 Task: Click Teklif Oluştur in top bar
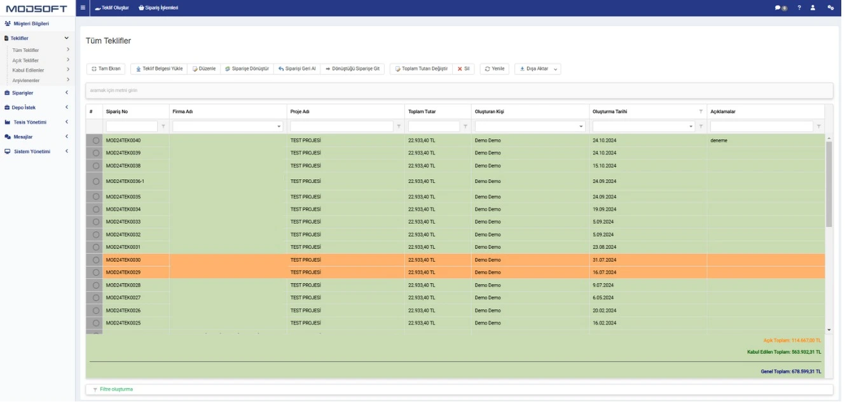[112, 8]
